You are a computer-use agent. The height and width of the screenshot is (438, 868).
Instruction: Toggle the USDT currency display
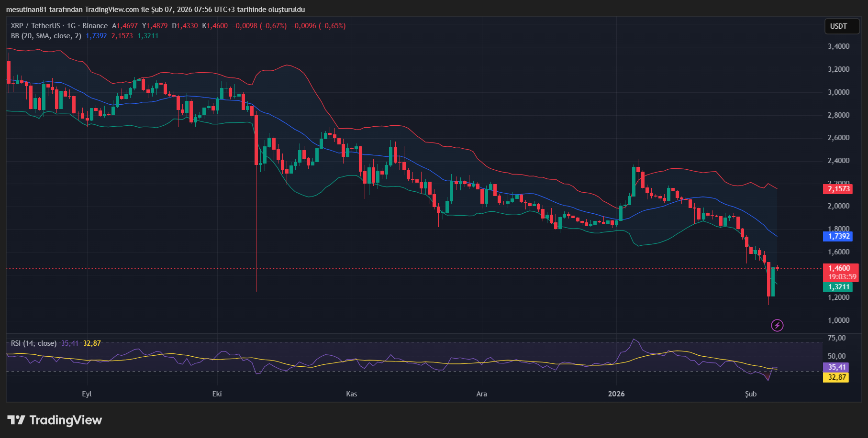pos(842,26)
